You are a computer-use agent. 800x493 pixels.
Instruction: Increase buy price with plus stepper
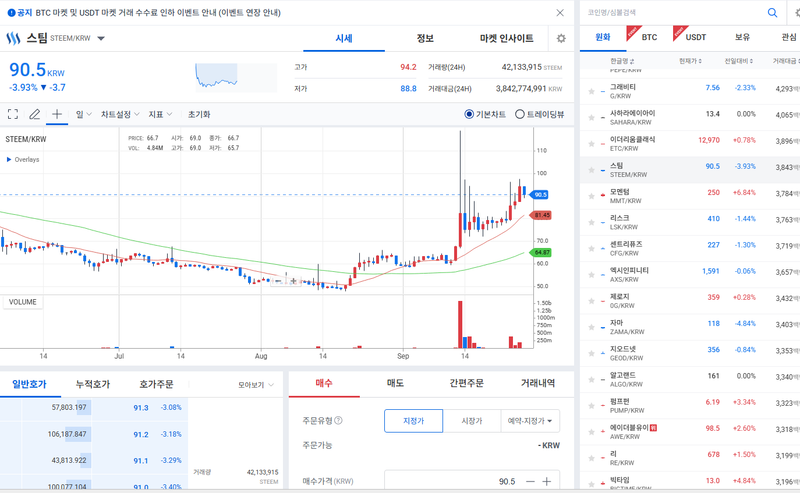(x=546, y=481)
